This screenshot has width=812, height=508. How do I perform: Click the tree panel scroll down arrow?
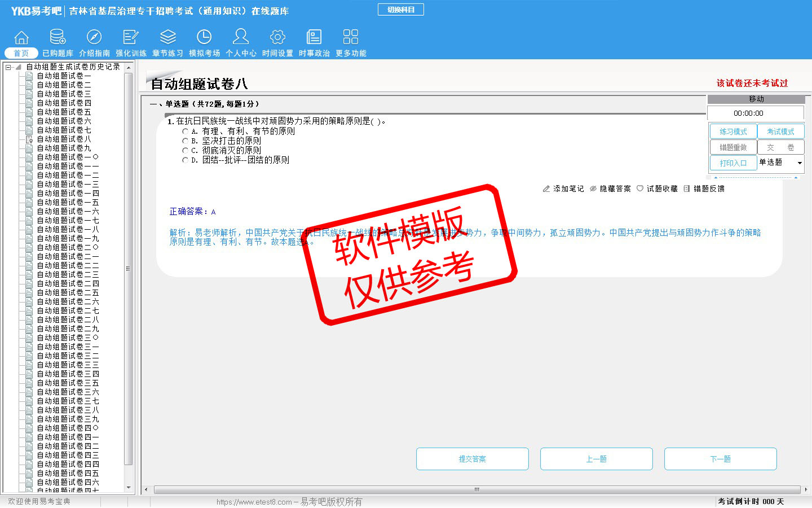click(x=129, y=487)
